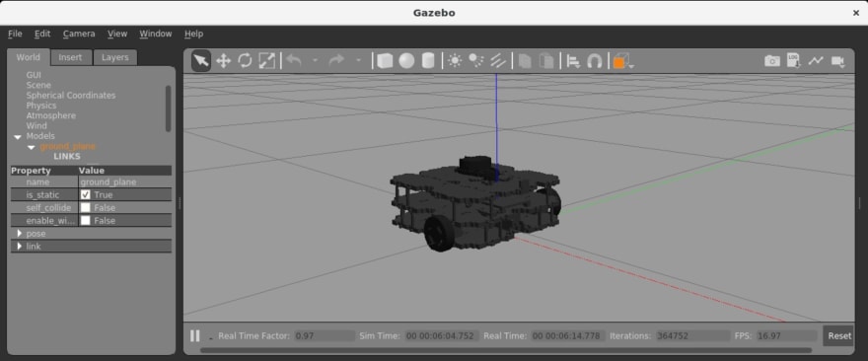868x361 pixels.
Task: Collapse the ground_plane tree node
Action: click(31, 147)
